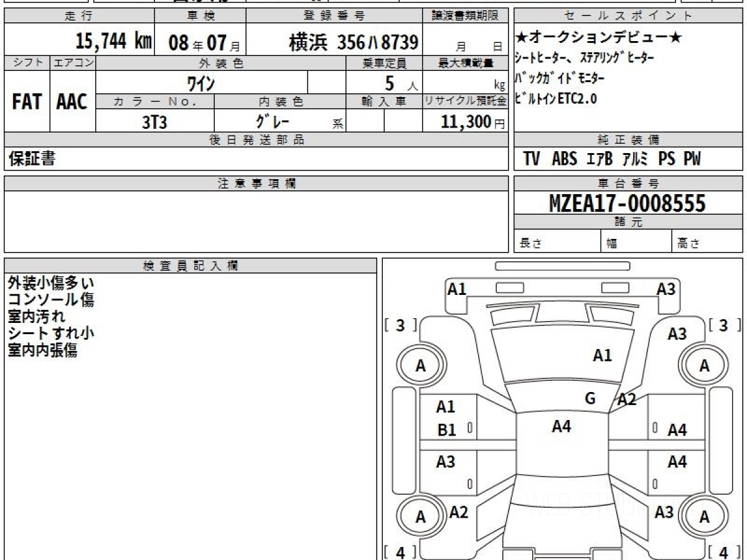Click the カラーNo. header
The image size is (747, 560).
pos(155,101)
